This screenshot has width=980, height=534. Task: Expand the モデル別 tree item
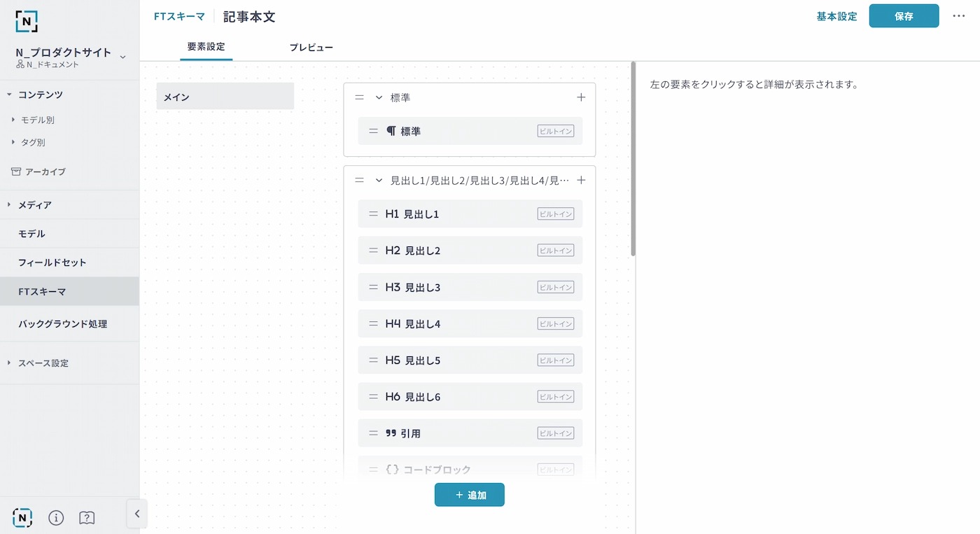[x=13, y=120]
